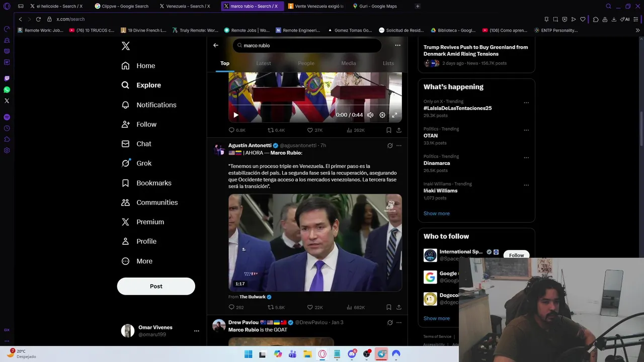This screenshot has height=362, width=644.
Task: Open search options three-dot menu
Action: point(397,45)
